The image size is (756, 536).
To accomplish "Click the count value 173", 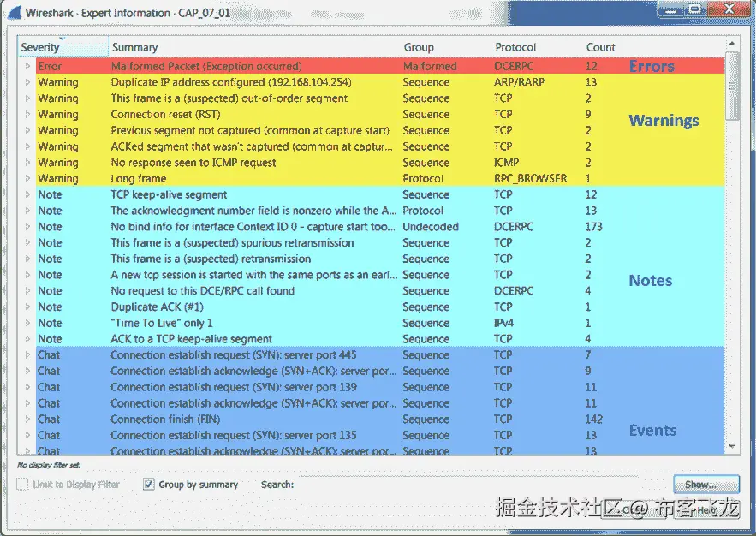I will (594, 227).
